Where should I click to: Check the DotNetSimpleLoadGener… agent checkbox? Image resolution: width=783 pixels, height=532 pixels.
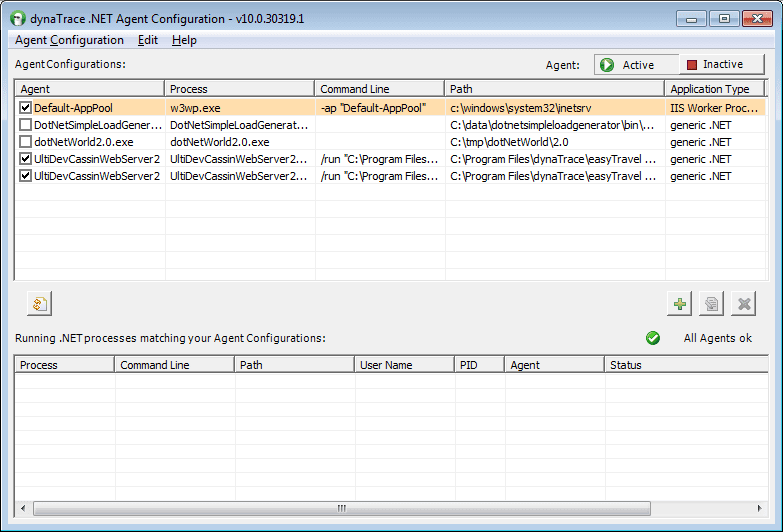click(25, 125)
